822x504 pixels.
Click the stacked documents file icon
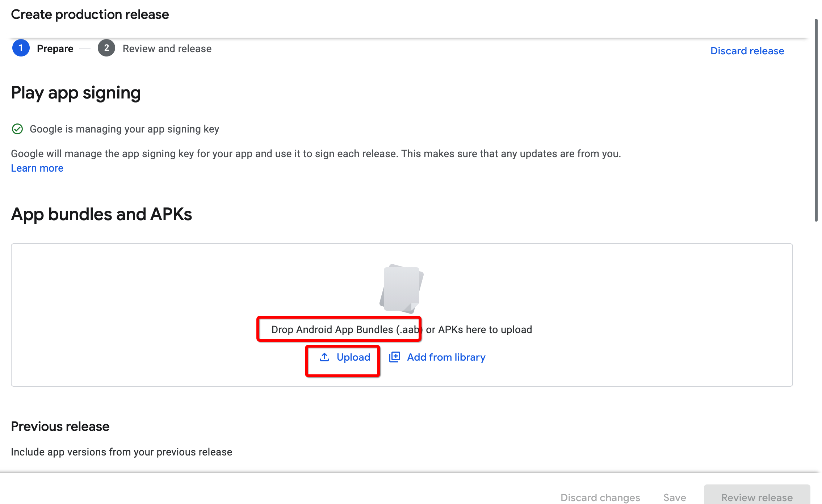[x=402, y=289]
